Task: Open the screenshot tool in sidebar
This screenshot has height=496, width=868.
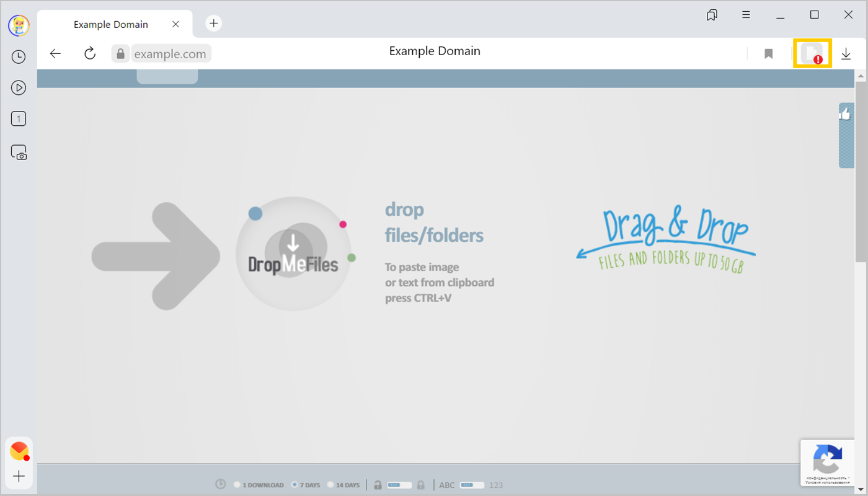Action: [x=19, y=153]
